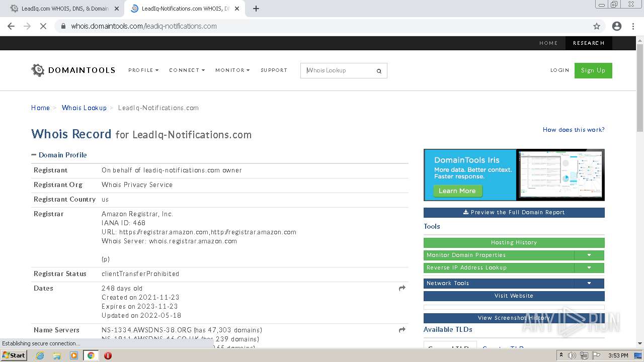
Task: Click the browser back arrow
Action: (11, 26)
